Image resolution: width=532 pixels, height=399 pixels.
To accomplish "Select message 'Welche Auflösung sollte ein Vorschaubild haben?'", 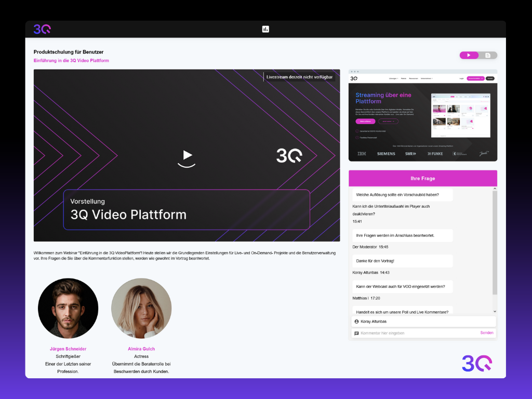I will pos(403,195).
